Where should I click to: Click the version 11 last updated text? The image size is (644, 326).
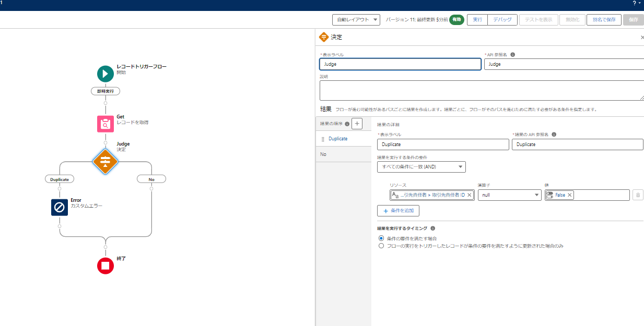tap(416, 20)
